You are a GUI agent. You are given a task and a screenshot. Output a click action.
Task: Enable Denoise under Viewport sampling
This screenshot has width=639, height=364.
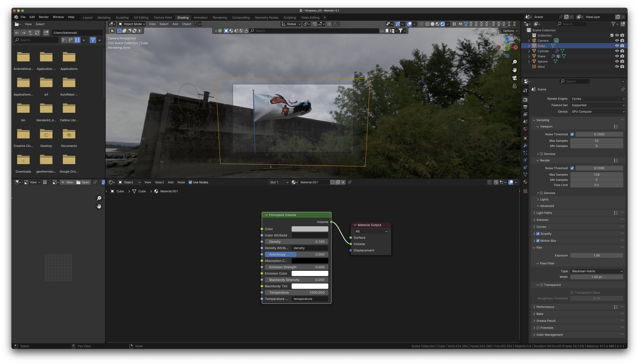(541, 154)
